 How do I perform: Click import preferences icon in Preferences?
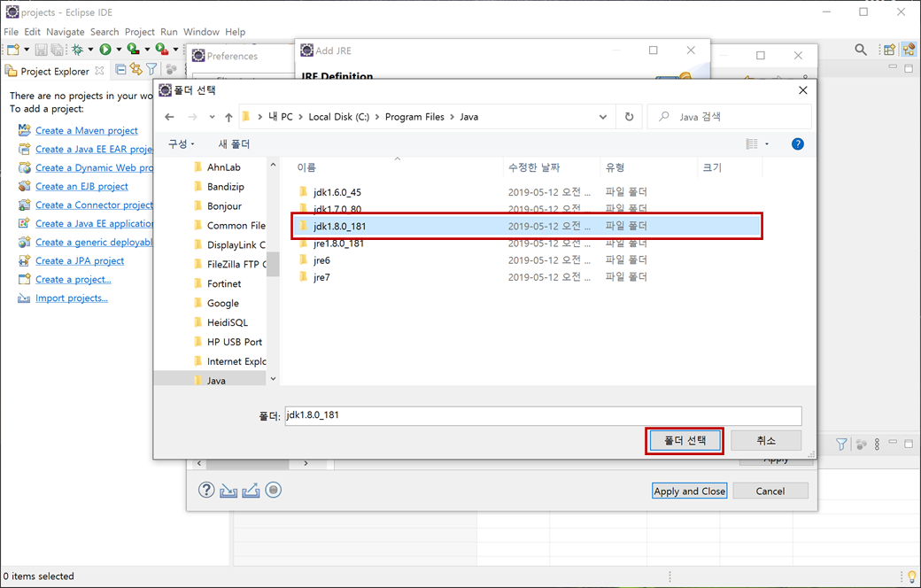[x=228, y=490]
